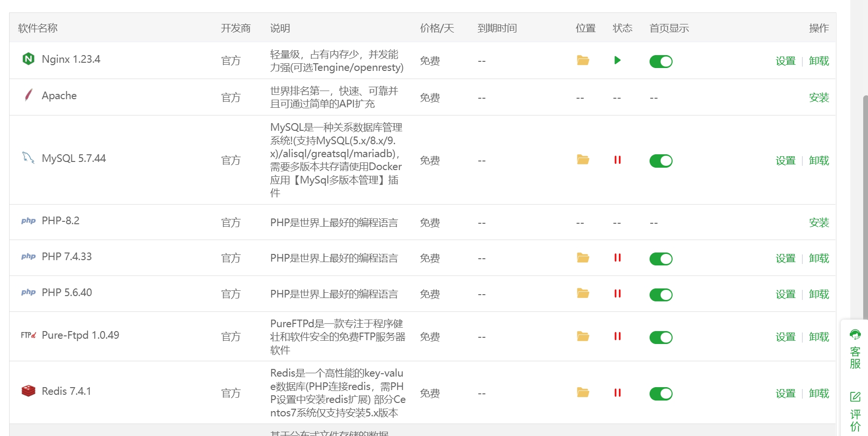The image size is (868, 436).
Task: Open MySQL 5.7.44 folder location
Action: point(583,160)
